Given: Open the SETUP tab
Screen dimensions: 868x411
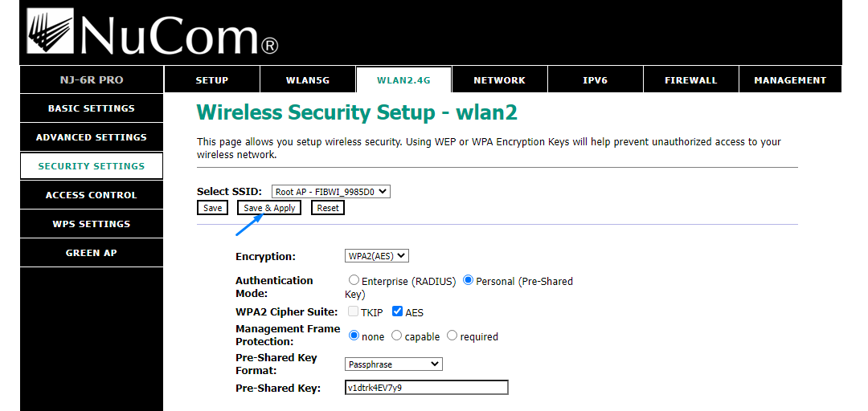Looking at the screenshot, I should point(212,79).
